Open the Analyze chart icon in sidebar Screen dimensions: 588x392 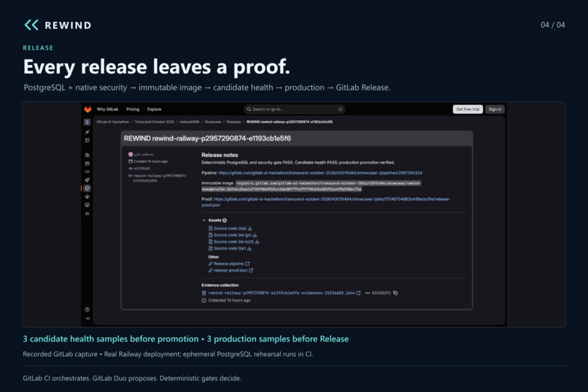[87, 213]
